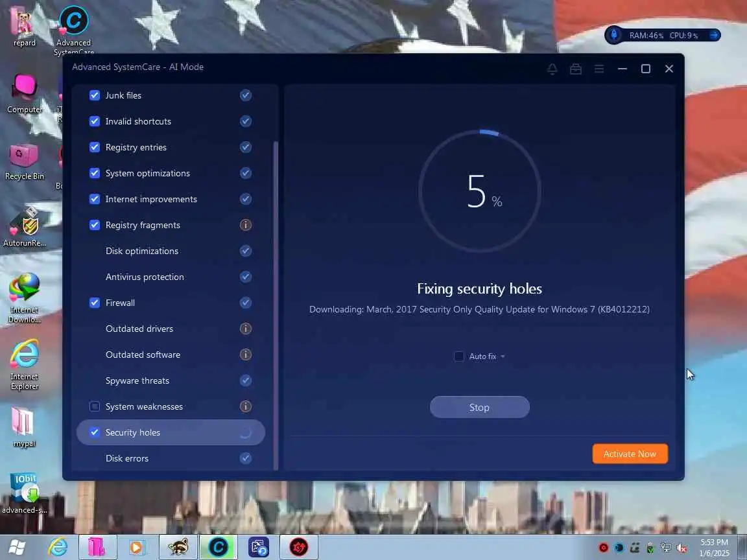Show info for Outdated drivers
The width and height of the screenshot is (747, 560).
(x=245, y=329)
